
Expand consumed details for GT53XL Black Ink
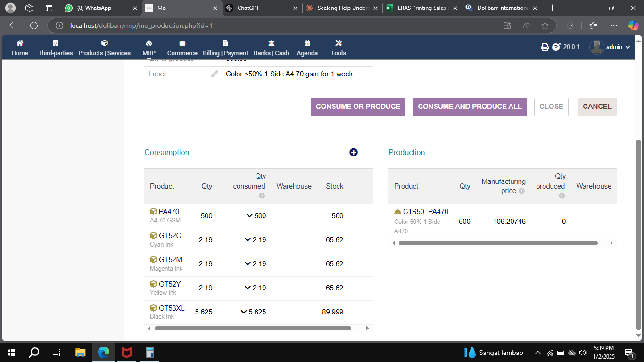tap(244, 312)
